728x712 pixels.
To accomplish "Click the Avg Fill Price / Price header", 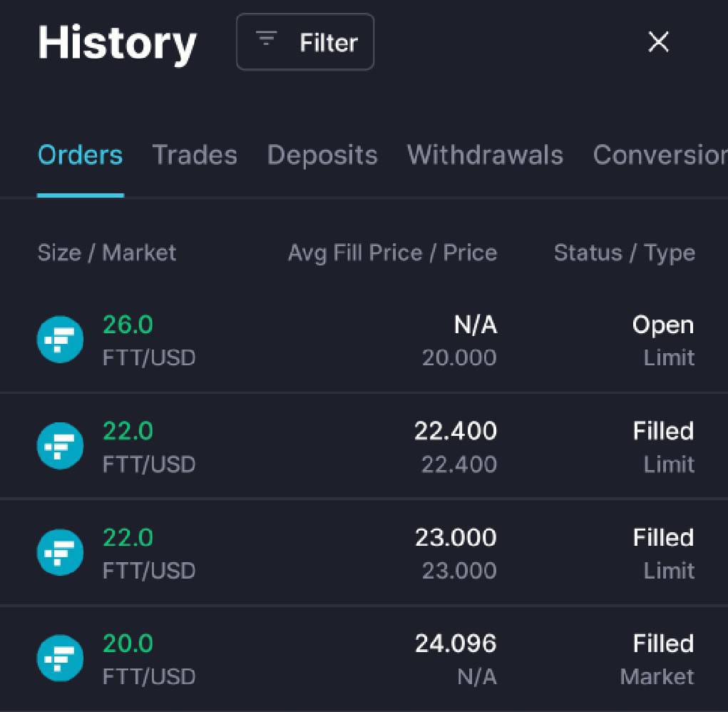I will (392, 253).
